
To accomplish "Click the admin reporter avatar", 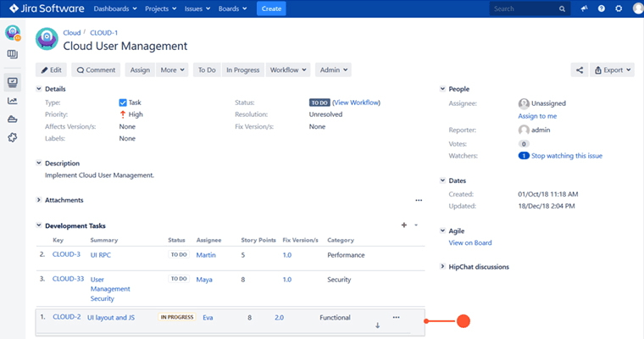I will (x=524, y=130).
